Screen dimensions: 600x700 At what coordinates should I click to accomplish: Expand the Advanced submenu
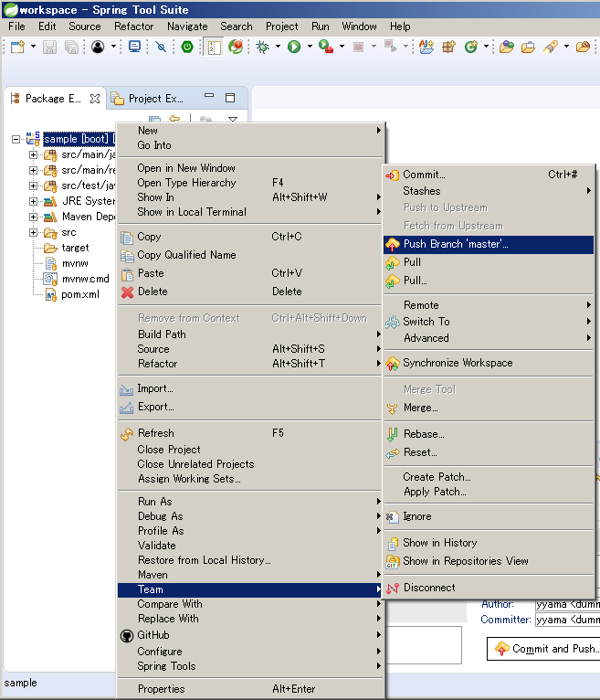[489, 338]
